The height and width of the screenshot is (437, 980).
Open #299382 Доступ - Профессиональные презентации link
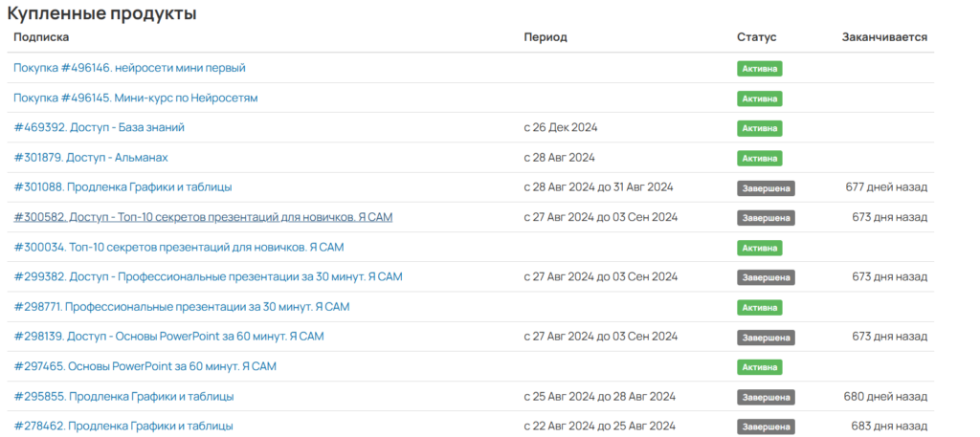[208, 276]
